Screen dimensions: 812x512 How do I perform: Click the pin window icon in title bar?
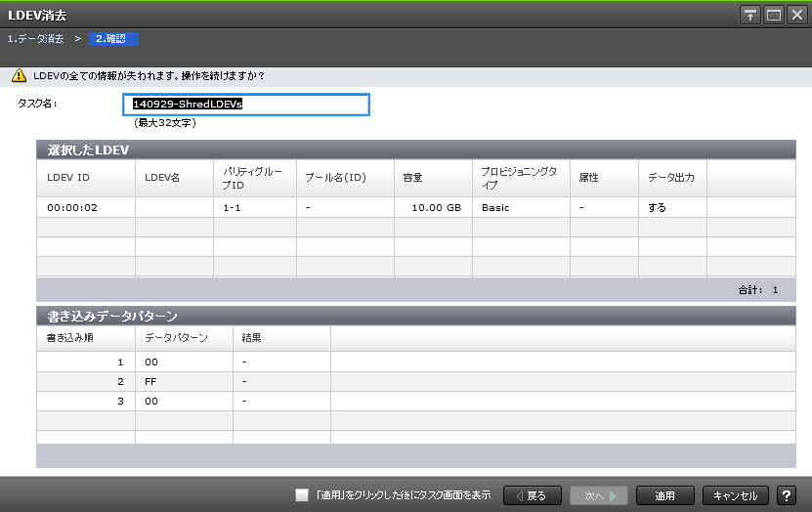750,15
